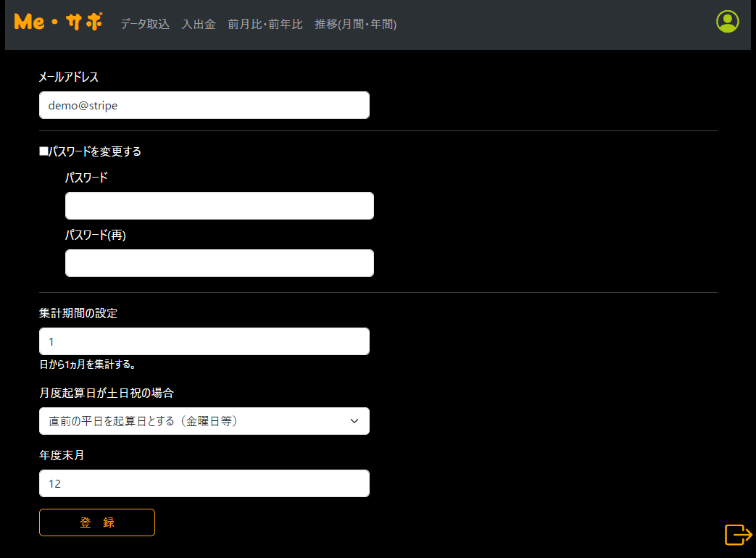The height and width of the screenshot is (558, 756).
Task: Click the 集計期間の設定 start day field
Action: pos(204,341)
